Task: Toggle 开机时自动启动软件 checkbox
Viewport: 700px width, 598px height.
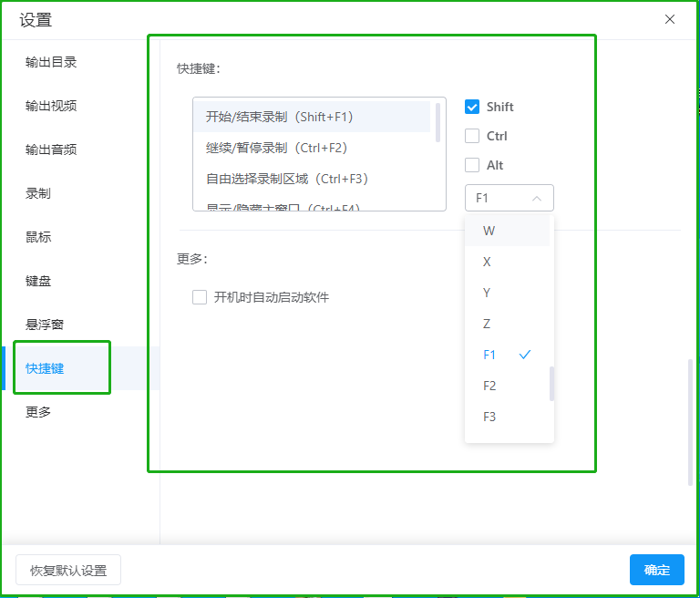Action: pyautogui.click(x=200, y=297)
